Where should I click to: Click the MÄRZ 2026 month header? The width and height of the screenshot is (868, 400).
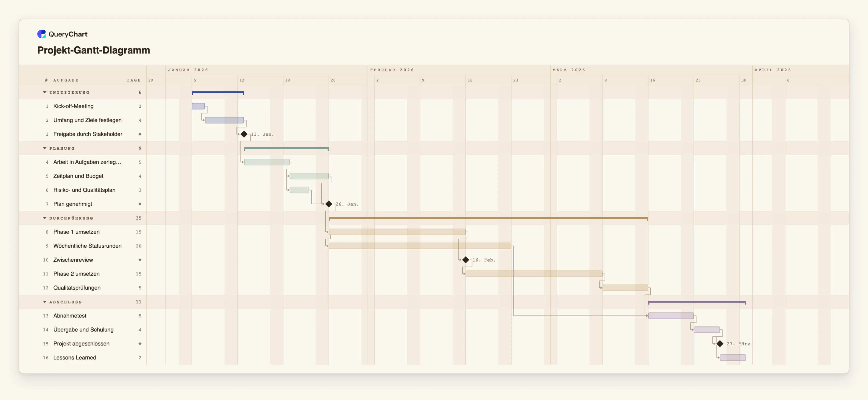[569, 70]
